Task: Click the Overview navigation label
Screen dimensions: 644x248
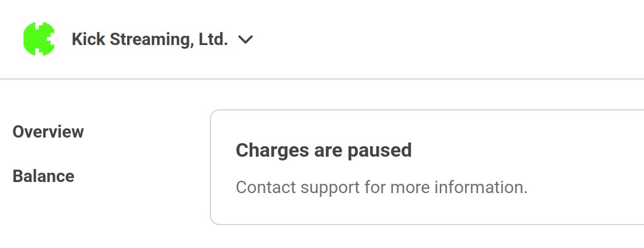Action: tap(48, 131)
